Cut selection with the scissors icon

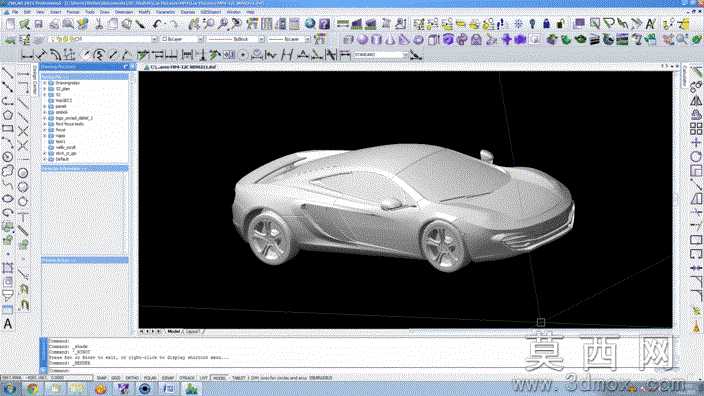(99, 24)
